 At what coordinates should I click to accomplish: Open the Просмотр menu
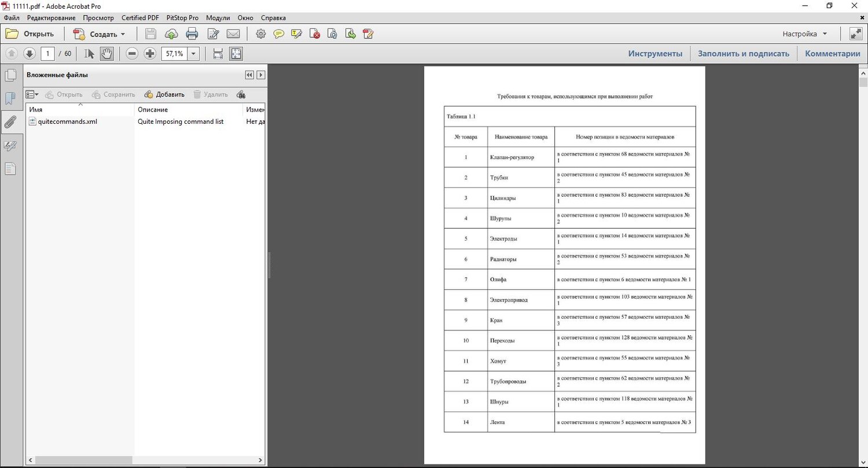coord(98,18)
